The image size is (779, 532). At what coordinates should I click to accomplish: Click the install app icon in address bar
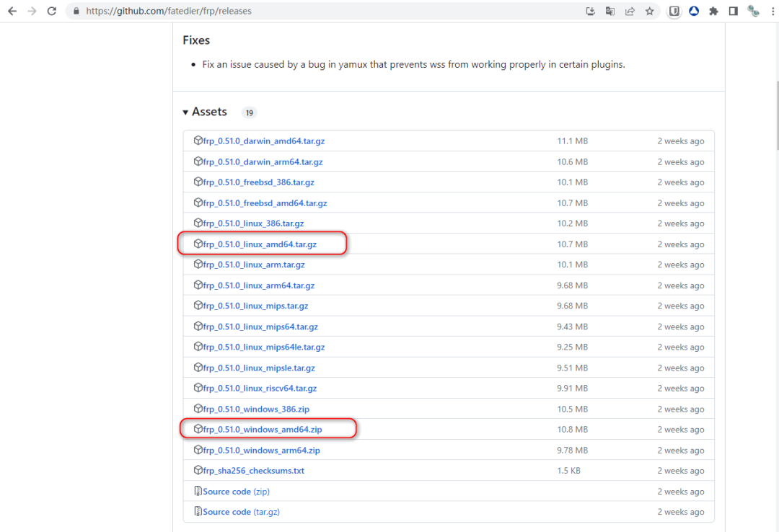[x=591, y=11]
